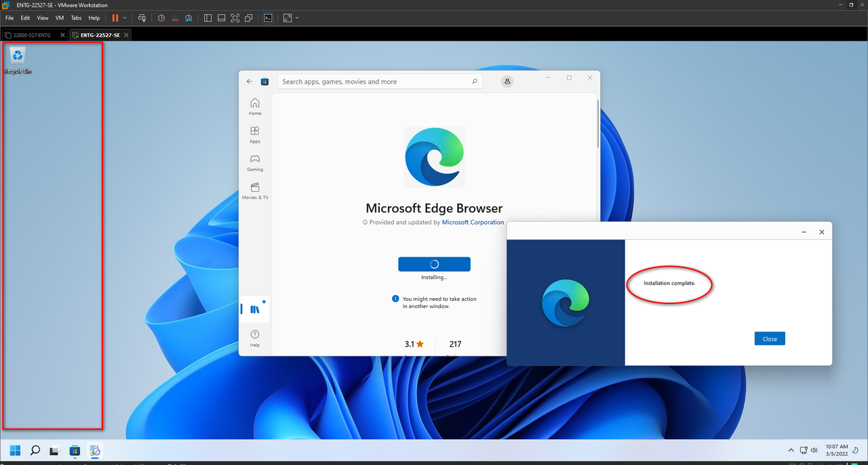Open Windows taskbar search
868x465 pixels.
[35, 450]
